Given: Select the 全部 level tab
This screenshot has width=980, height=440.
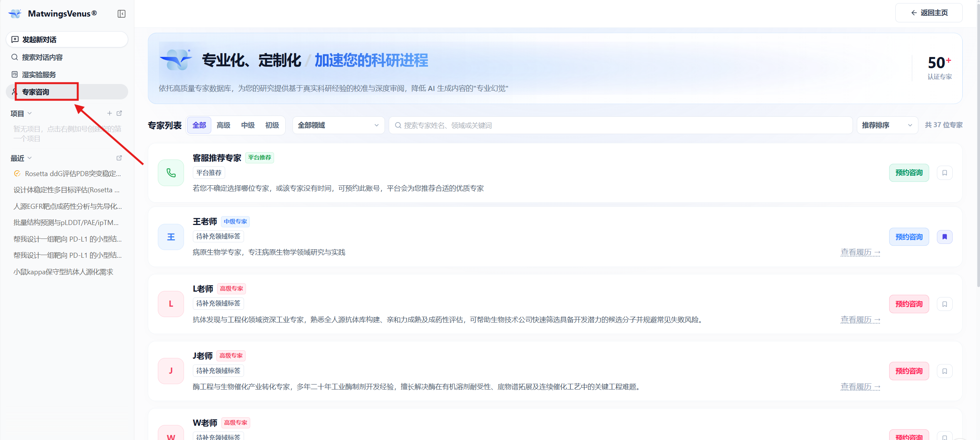Looking at the screenshot, I should coord(199,125).
